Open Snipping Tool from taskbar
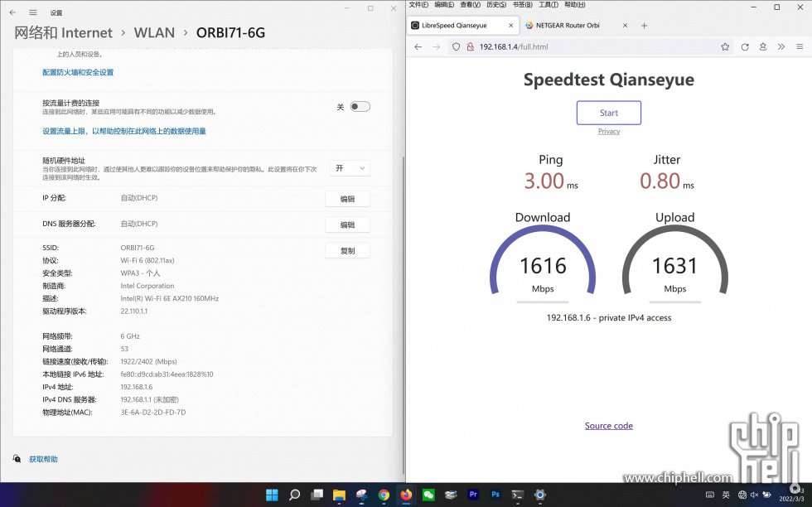812x507 pixels. (x=361, y=495)
